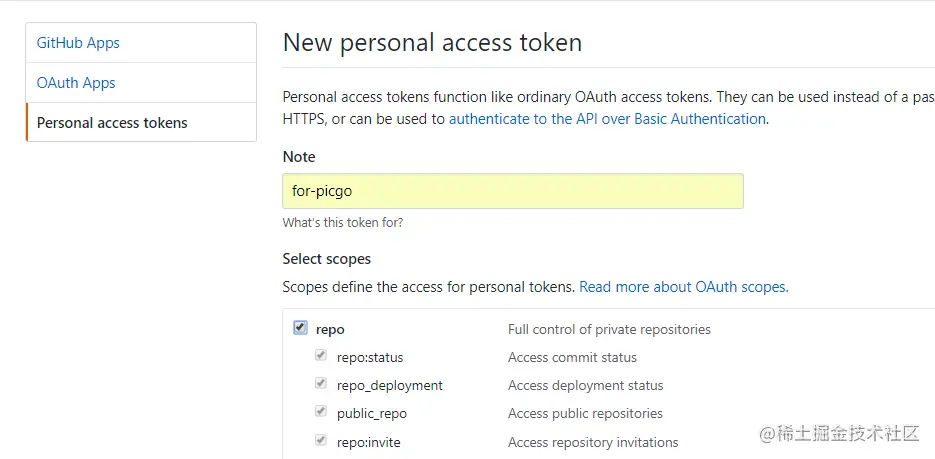The height and width of the screenshot is (459, 935).
Task: Toggle the public_repo checkbox
Action: pyautogui.click(x=321, y=411)
